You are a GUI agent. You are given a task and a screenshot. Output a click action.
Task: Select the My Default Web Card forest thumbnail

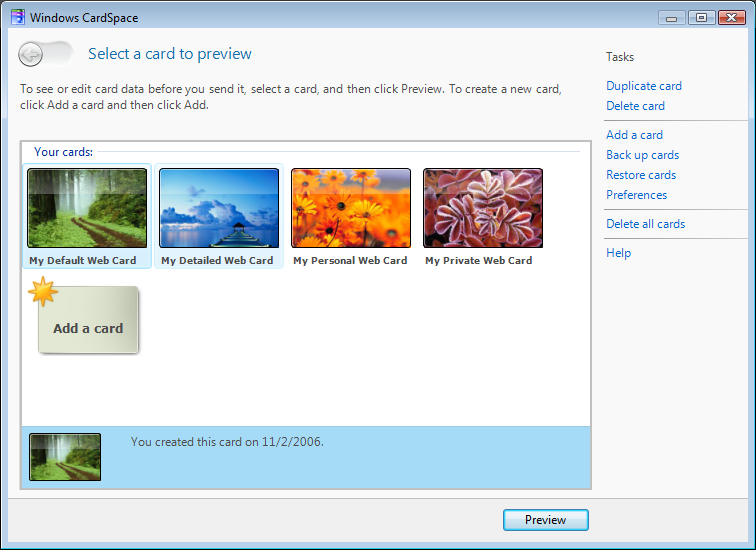pyautogui.click(x=87, y=208)
